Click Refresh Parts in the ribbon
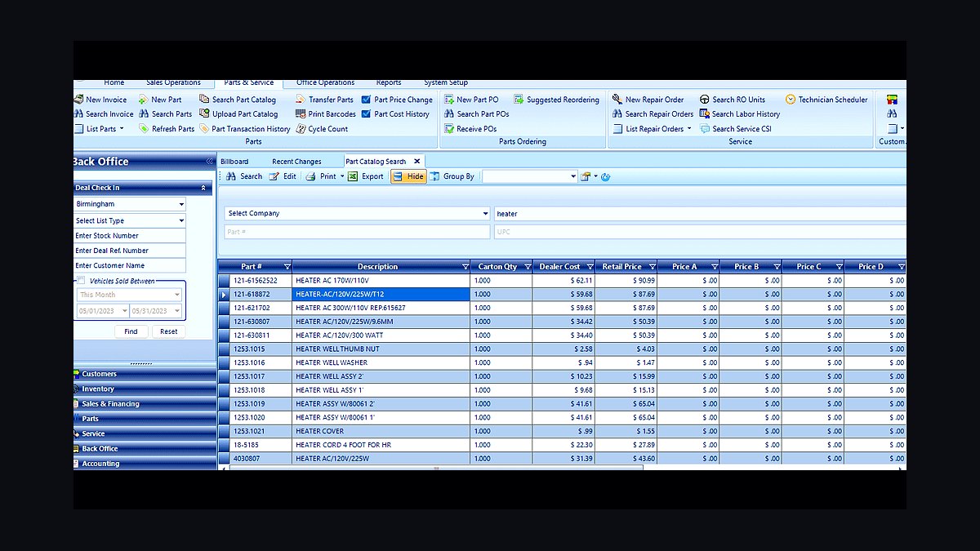The height and width of the screenshot is (551, 980). click(x=167, y=129)
